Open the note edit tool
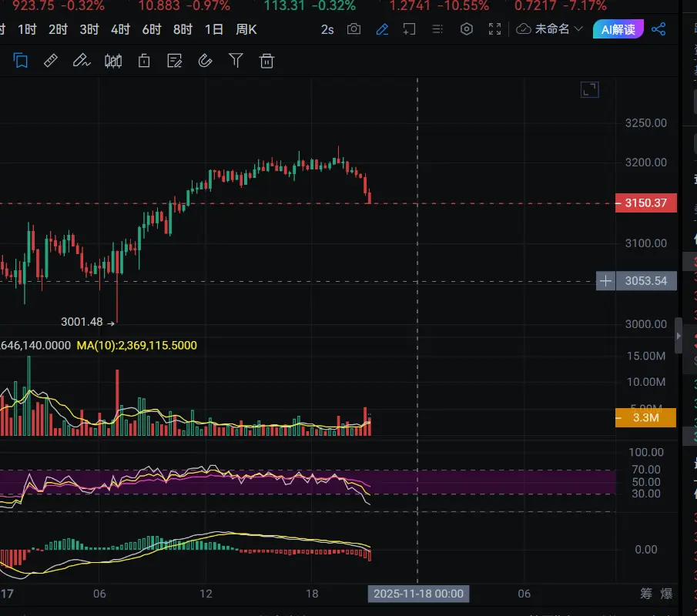Viewport: 697px width, 616px height. 174,60
